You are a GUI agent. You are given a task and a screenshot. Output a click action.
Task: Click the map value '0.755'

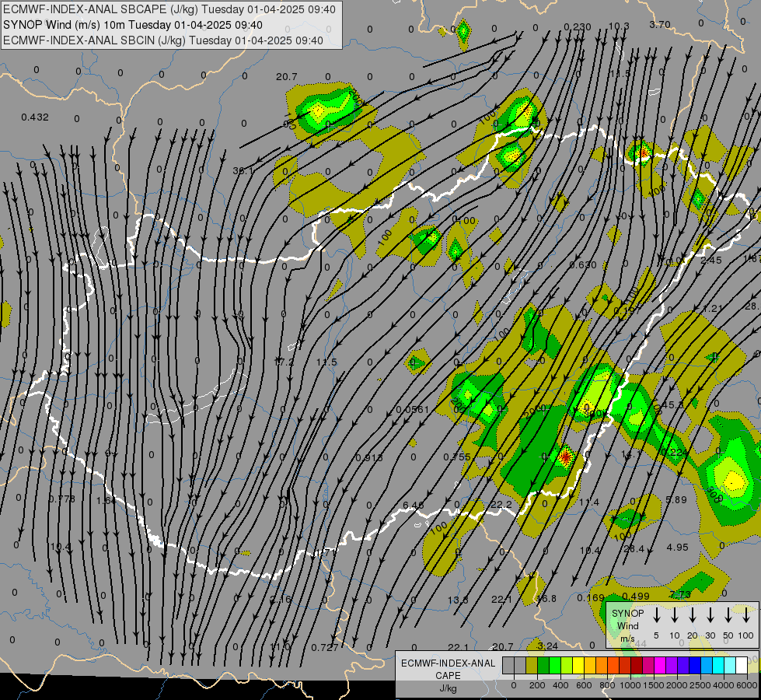point(457,457)
